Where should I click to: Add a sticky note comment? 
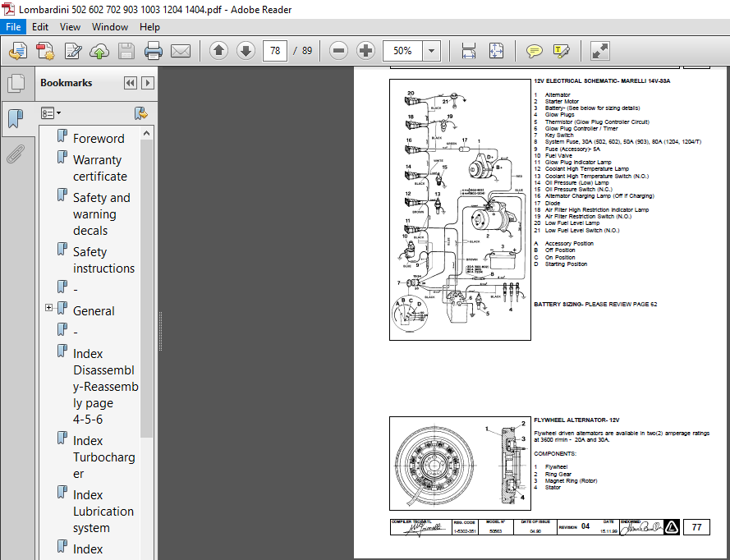[x=534, y=51]
